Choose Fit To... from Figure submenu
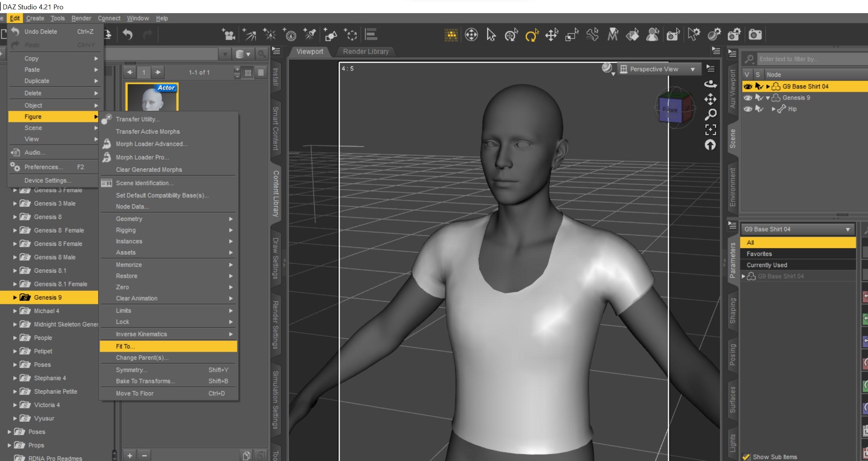The width and height of the screenshot is (868, 461). 125,346
